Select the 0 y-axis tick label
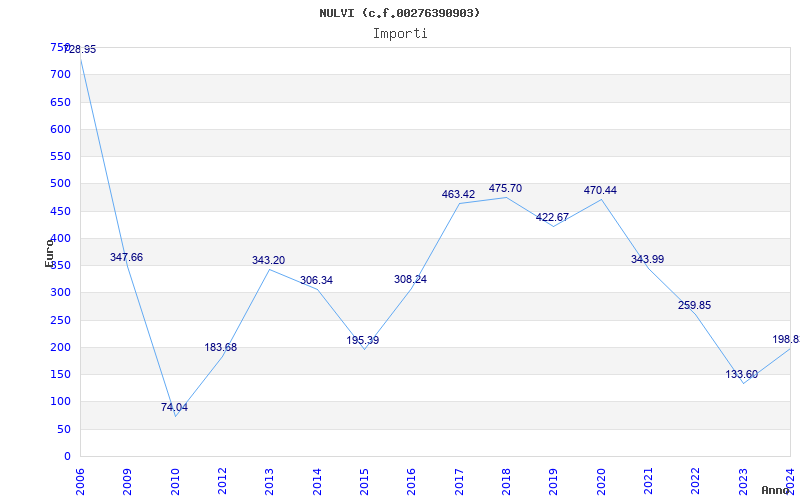The image size is (800, 500). click(67, 457)
